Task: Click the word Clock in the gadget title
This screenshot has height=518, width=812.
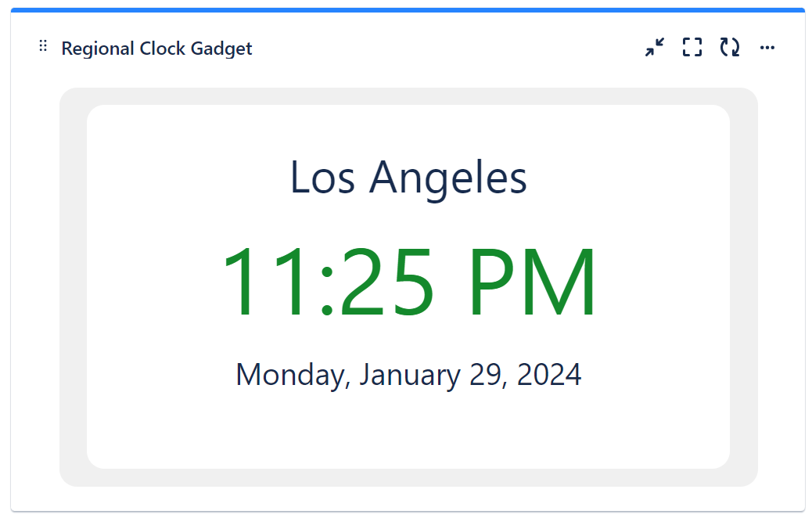Action: 162,49
